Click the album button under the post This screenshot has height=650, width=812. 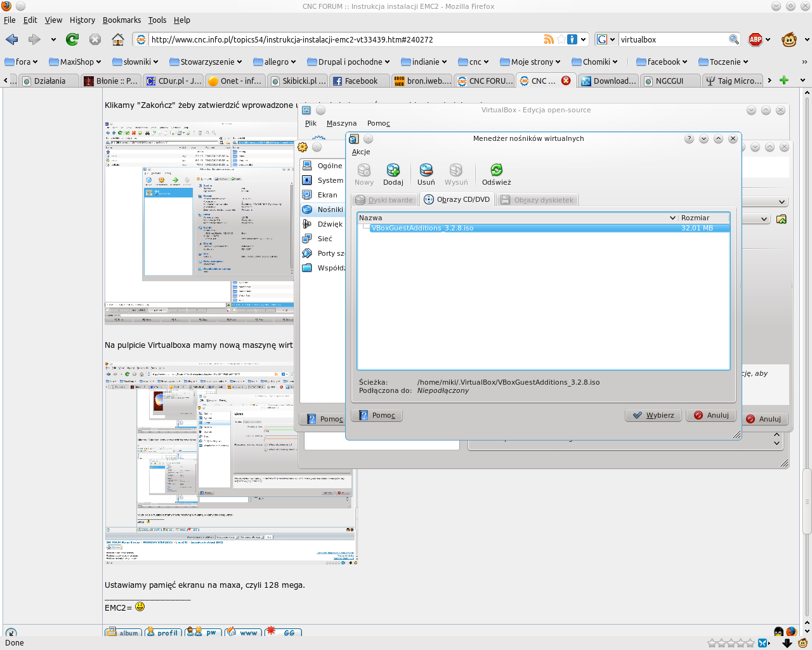tap(123, 632)
